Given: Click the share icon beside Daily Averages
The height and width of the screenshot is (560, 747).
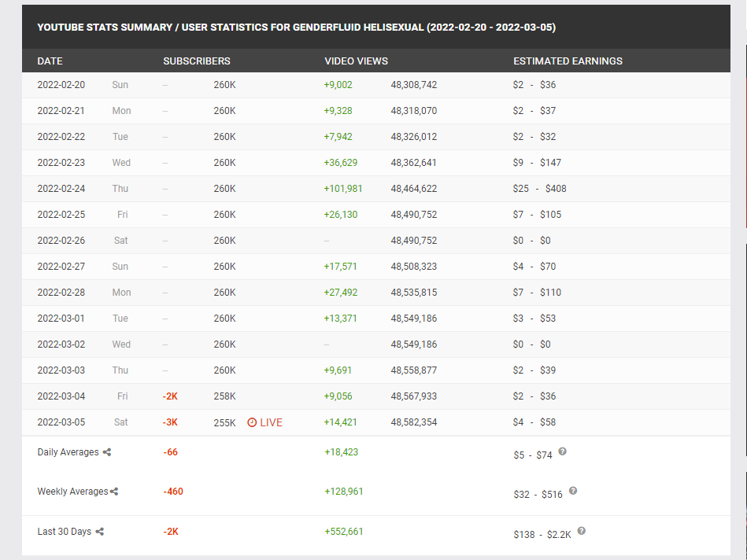Looking at the screenshot, I should click(x=107, y=452).
